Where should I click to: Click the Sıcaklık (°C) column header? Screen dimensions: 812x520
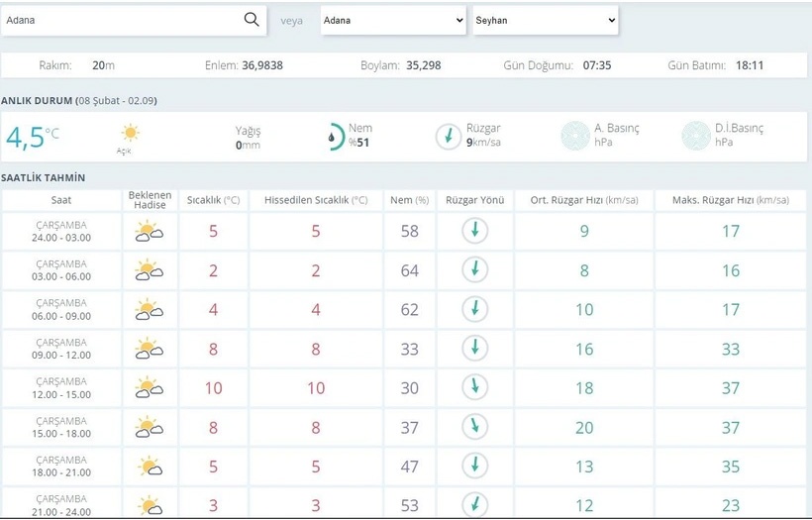click(x=213, y=200)
